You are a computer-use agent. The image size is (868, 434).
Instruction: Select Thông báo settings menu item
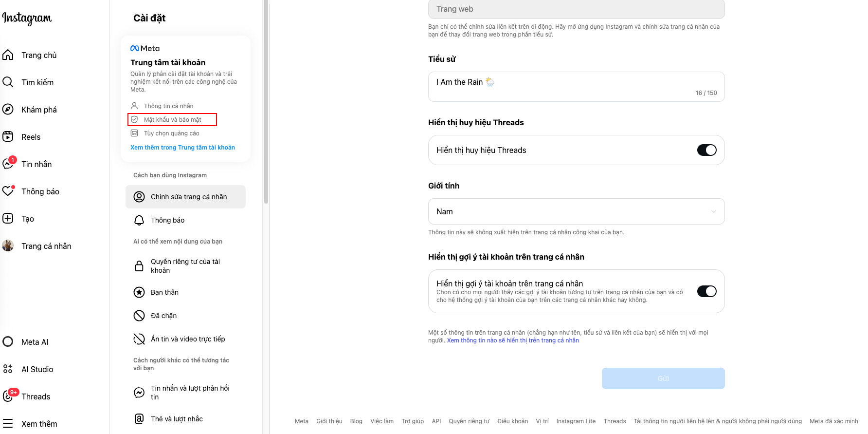tap(185, 220)
